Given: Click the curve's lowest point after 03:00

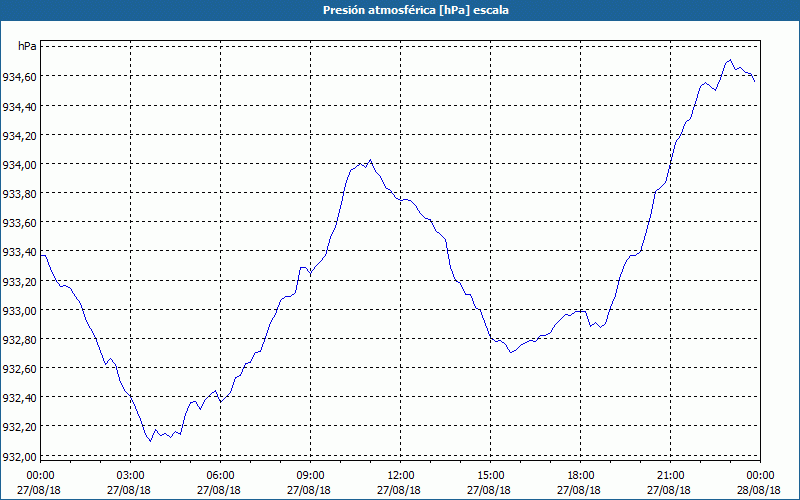Looking at the screenshot, I should point(150,440).
